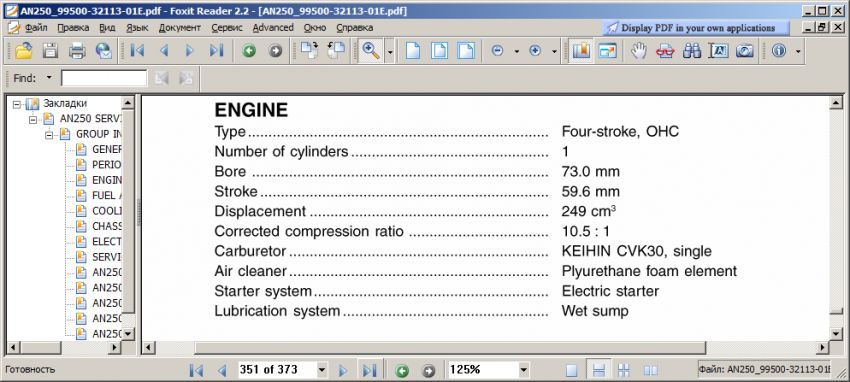
Task: Open the CHASS bookmark
Action: 106,226
